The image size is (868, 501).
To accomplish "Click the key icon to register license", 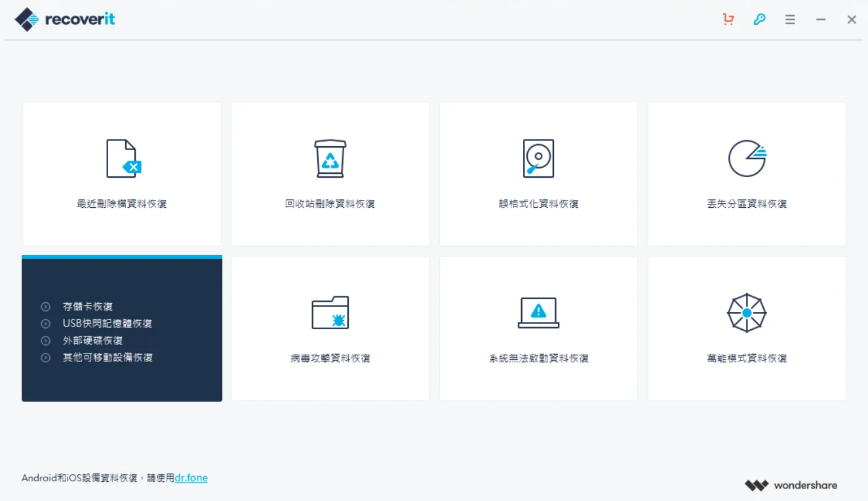I will coord(759,19).
